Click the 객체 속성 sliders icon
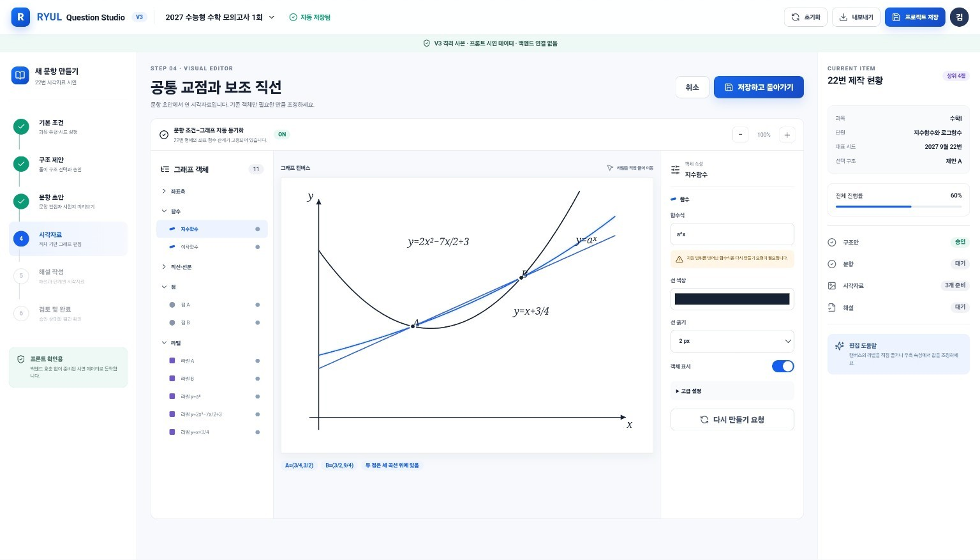This screenshot has width=980, height=560. (x=675, y=169)
